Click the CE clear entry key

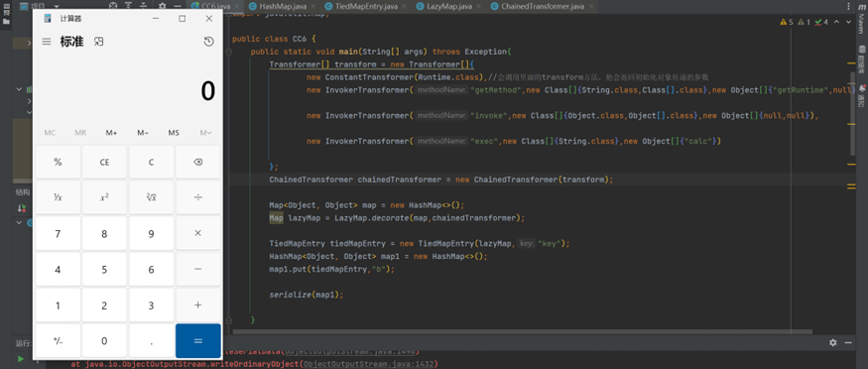pos(104,162)
